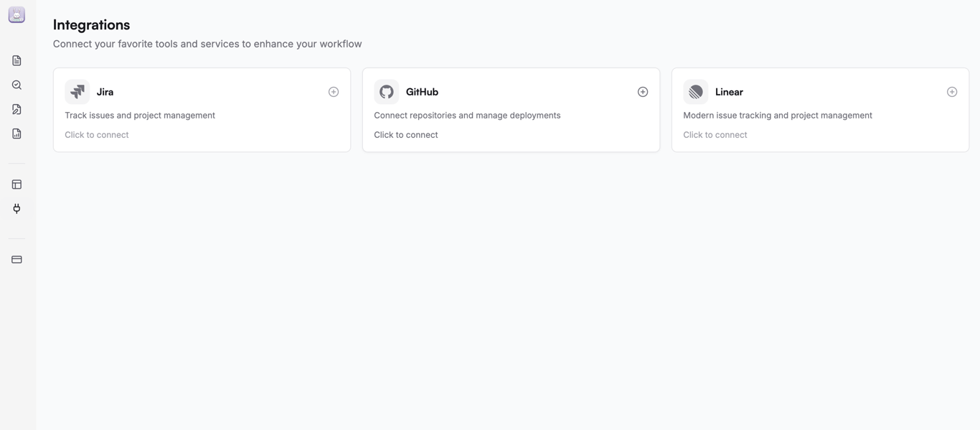Click "Click to connect" under Jira

click(x=97, y=135)
